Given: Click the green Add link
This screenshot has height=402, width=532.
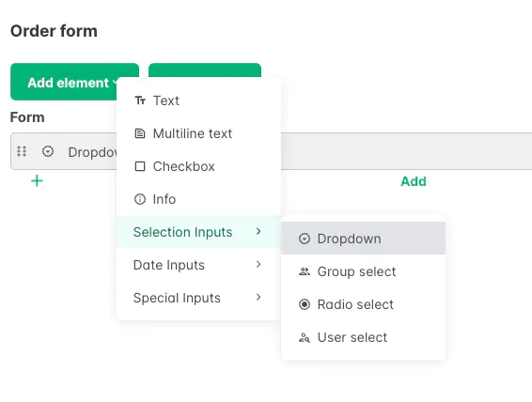Looking at the screenshot, I should tap(414, 181).
